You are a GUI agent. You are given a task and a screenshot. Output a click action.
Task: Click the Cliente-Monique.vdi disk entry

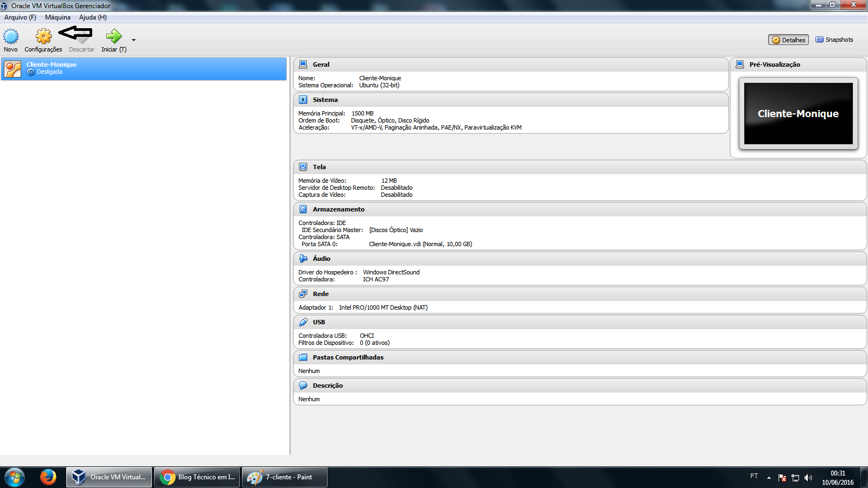click(420, 244)
